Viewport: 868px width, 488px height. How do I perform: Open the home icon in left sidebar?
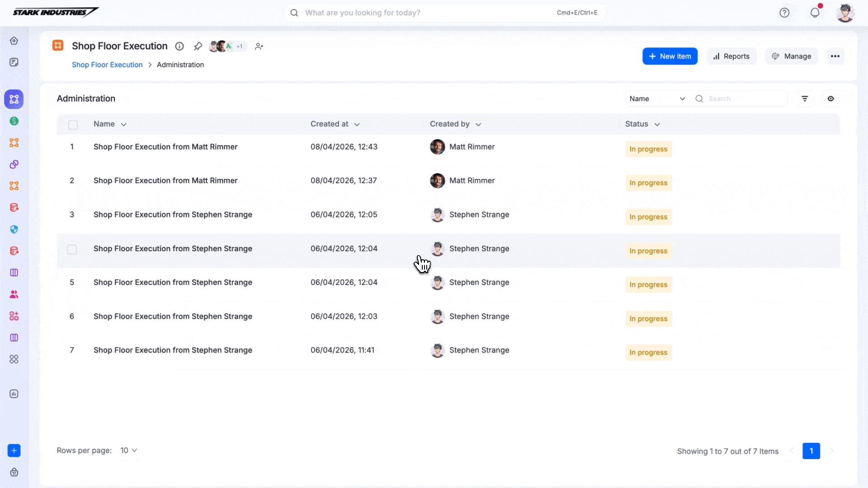[x=14, y=41]
